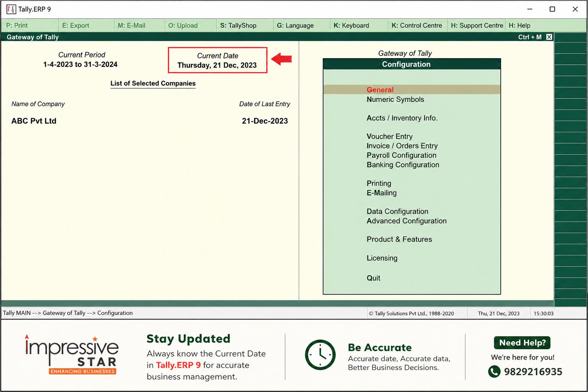The height and width of the screenshot is (392, 588).
Task: Click status bar date Thu, 21 Dec, 2023
Action: pyautogui.click(x=498, y=314)
